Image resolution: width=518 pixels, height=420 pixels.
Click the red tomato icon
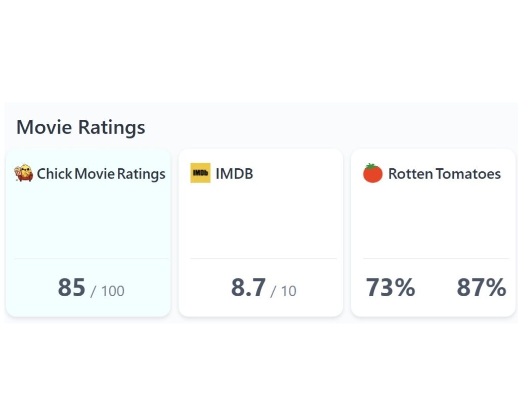click(x=373, y=173)
